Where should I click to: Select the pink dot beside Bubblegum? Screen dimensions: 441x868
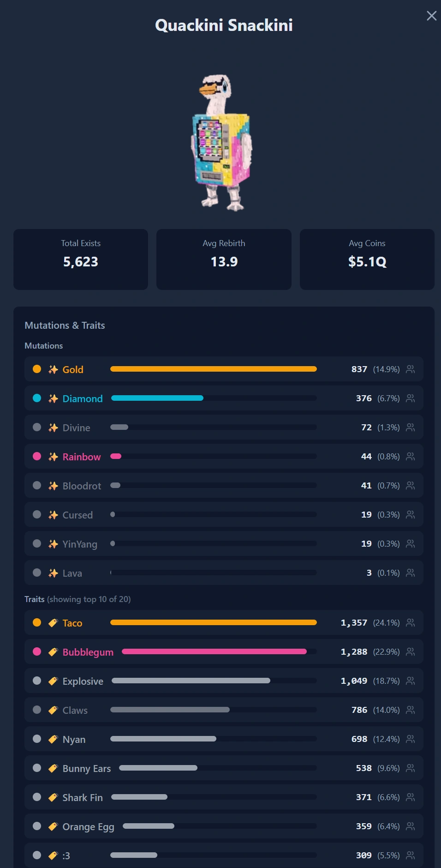tap(37, 651)
